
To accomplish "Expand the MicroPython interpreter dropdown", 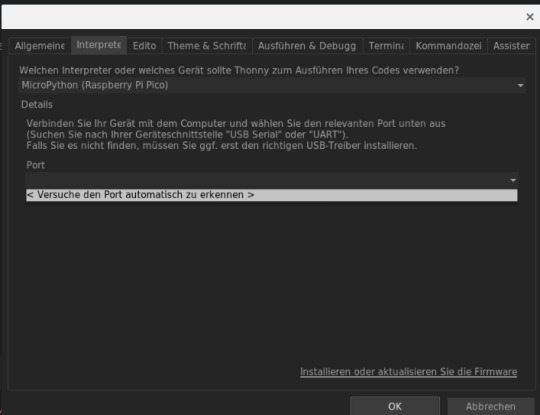I will coord(520,85).
